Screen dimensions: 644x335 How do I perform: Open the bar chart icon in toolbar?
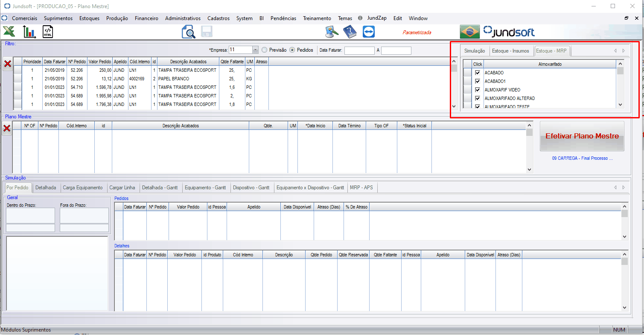tap(29, 32)
